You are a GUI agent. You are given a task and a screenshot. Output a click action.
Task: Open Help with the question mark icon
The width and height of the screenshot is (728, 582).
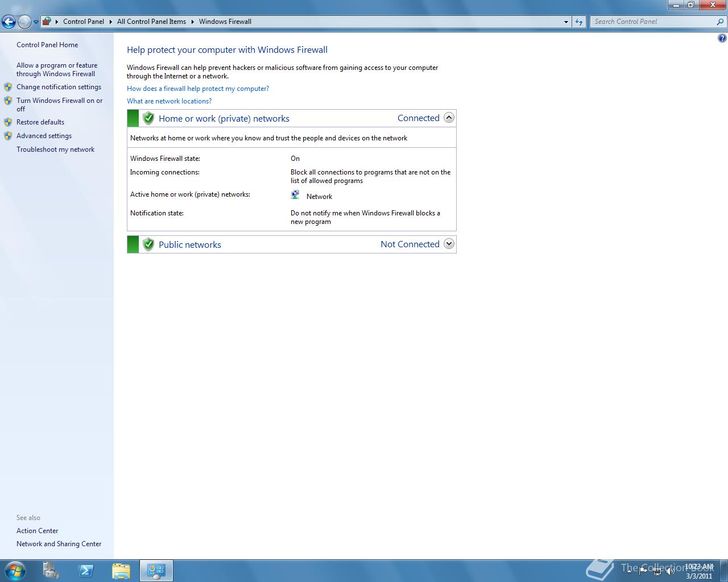722,38
